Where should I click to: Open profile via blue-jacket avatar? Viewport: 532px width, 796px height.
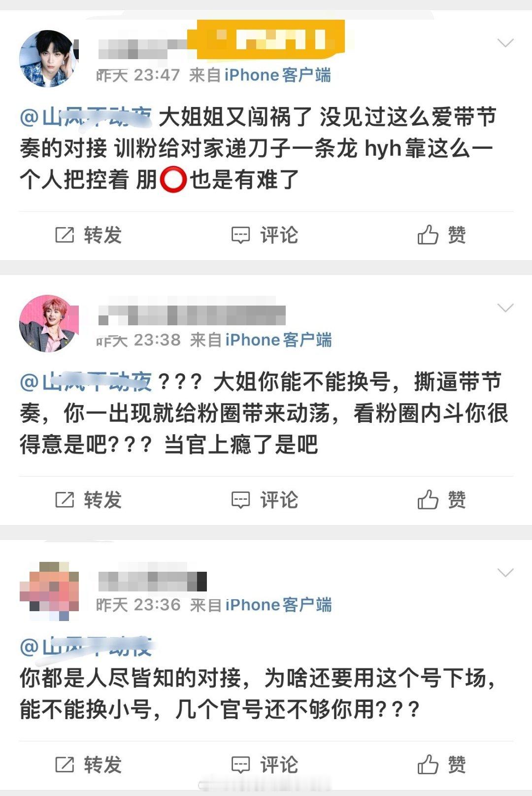pyautogui.click(x=49, y=58)
